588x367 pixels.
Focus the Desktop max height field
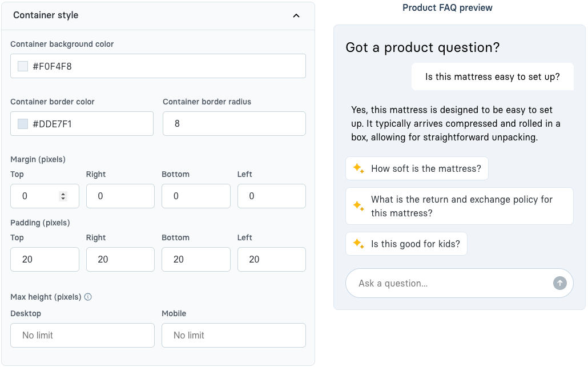pos(83,335)
